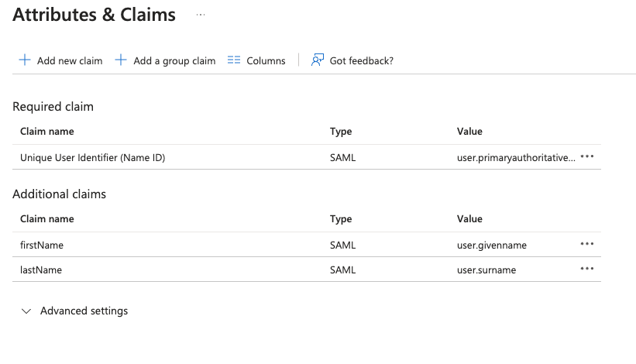Click the plus icon for Add new claim

point(25,60)
